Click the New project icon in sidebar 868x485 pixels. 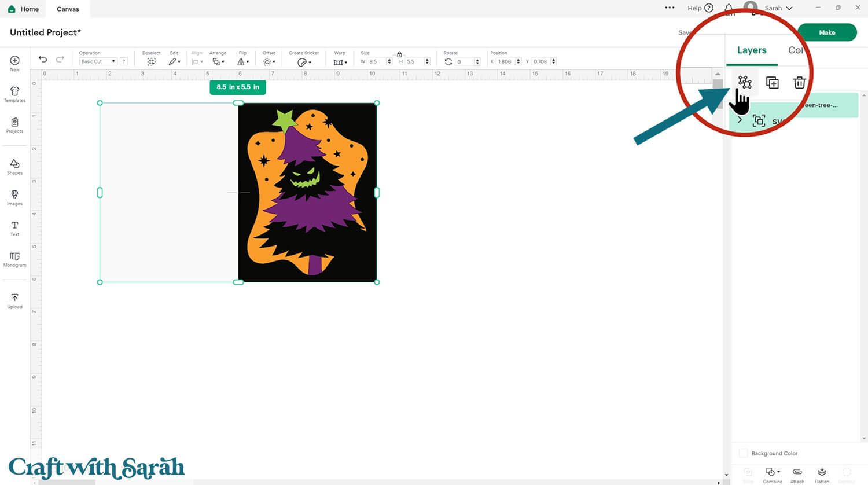14,61
